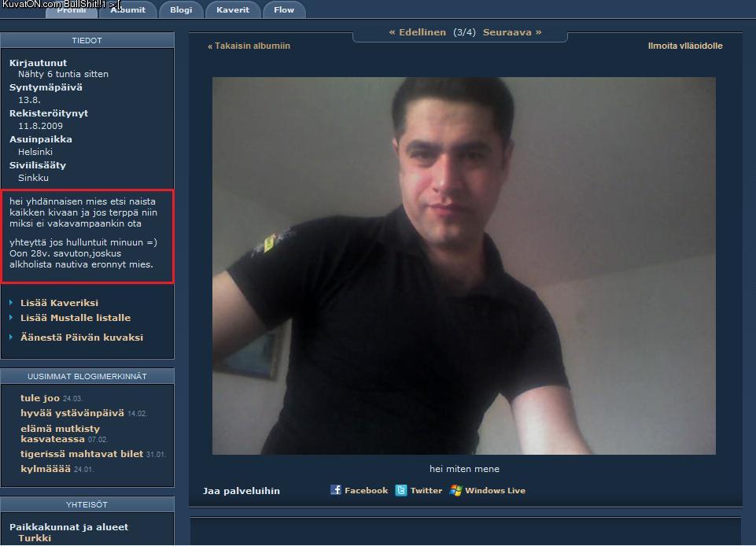This screenshot has width=756, height=546.
Task: Open blog entry hyvää ystävänpäivä
Action: pos(72,413)
